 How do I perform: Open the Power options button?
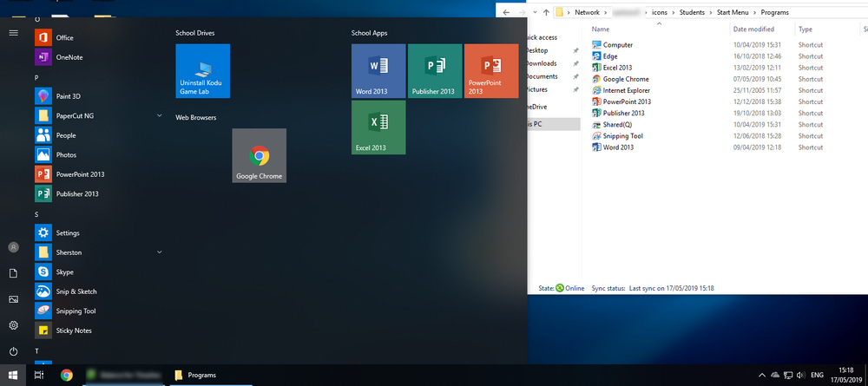pos(13,351)
